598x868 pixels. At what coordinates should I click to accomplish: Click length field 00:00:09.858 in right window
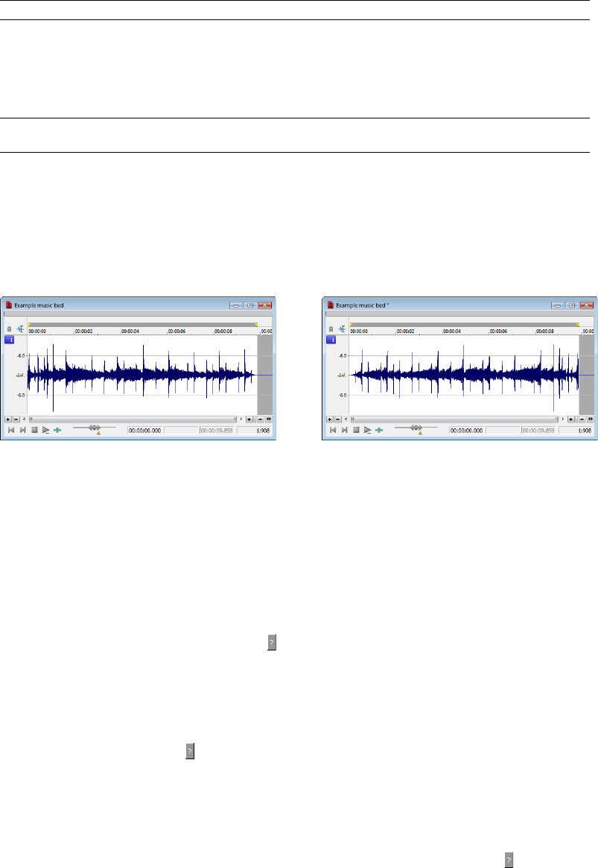pyautogui.click(x=539, y=430)
